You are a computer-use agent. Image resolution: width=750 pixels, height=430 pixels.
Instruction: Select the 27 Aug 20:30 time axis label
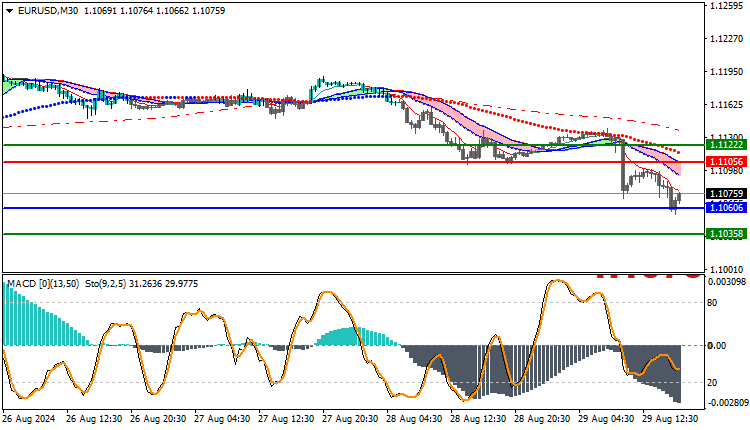[350, 419]
